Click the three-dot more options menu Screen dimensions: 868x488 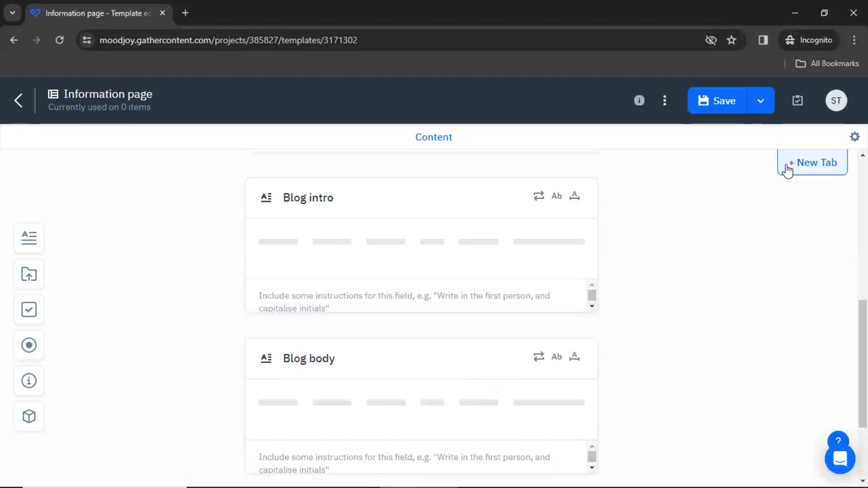[x=665, y=100]
